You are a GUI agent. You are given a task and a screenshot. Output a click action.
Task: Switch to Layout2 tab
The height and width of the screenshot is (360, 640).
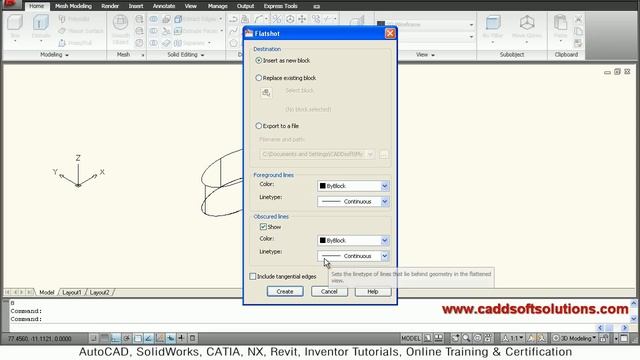point(100,292)
